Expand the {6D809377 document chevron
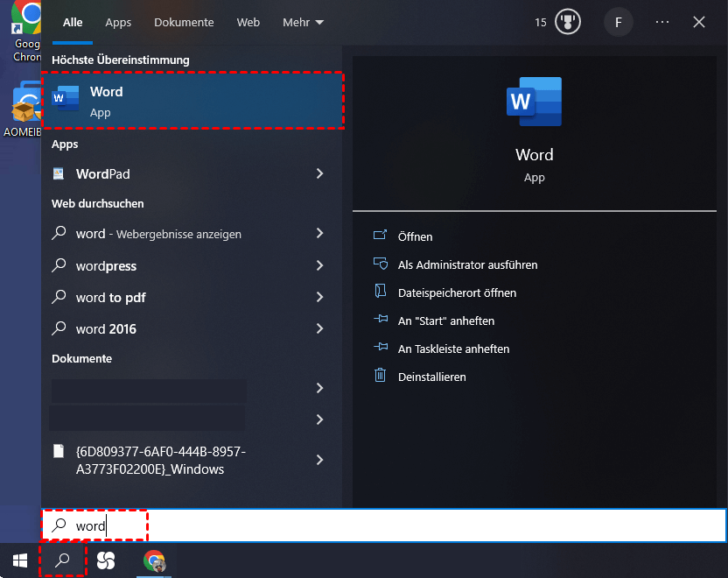The width and height of the screenshot is (728, 578). pyautogui.click(x=320, y=460)
